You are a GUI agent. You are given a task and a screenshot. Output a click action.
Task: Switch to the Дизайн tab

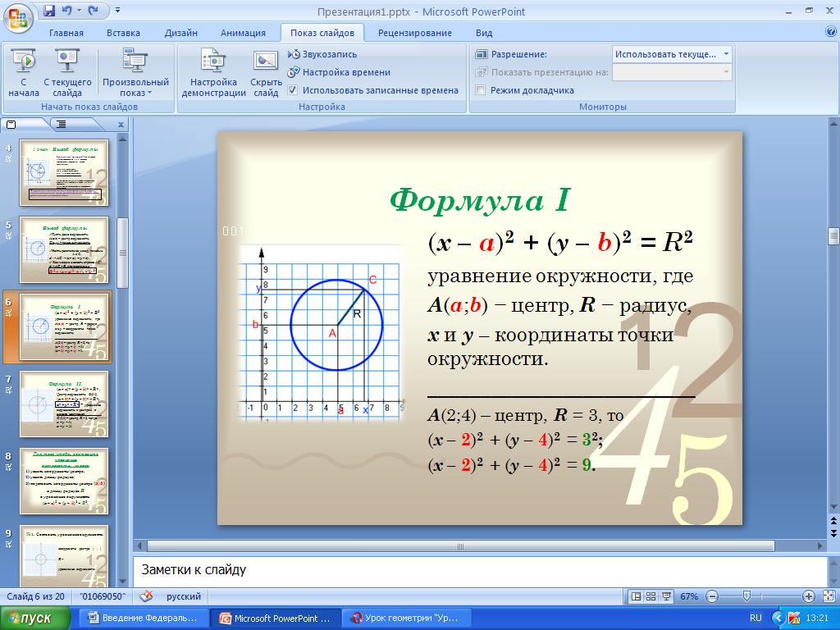pos(181,33)
